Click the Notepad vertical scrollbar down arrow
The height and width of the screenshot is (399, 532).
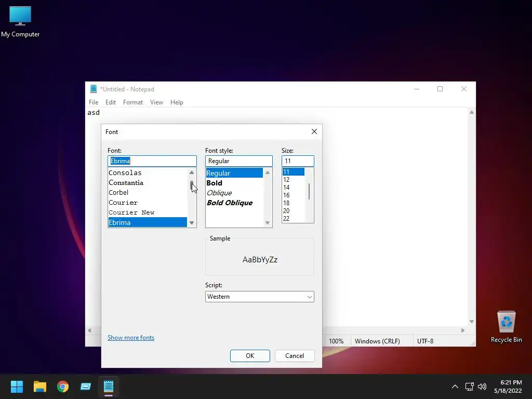472,321
